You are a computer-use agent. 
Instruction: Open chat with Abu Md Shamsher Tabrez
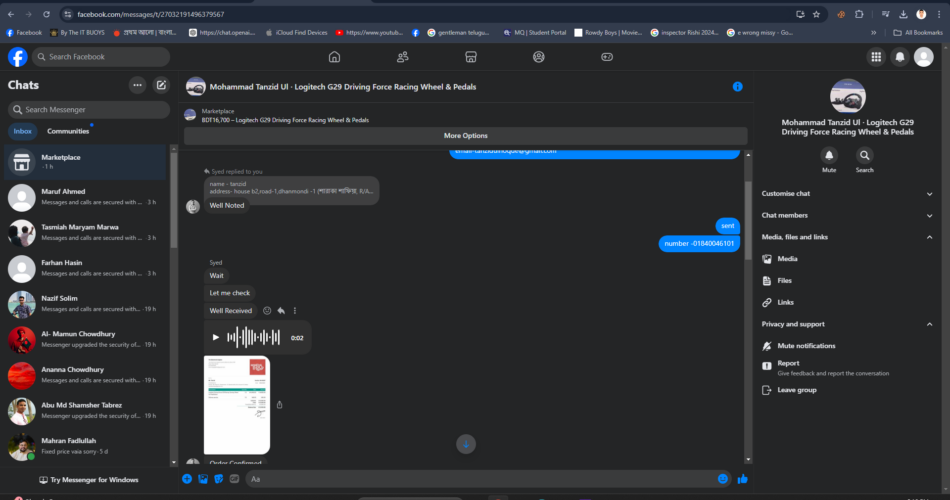pyautogui.click(x=85, y=412)
